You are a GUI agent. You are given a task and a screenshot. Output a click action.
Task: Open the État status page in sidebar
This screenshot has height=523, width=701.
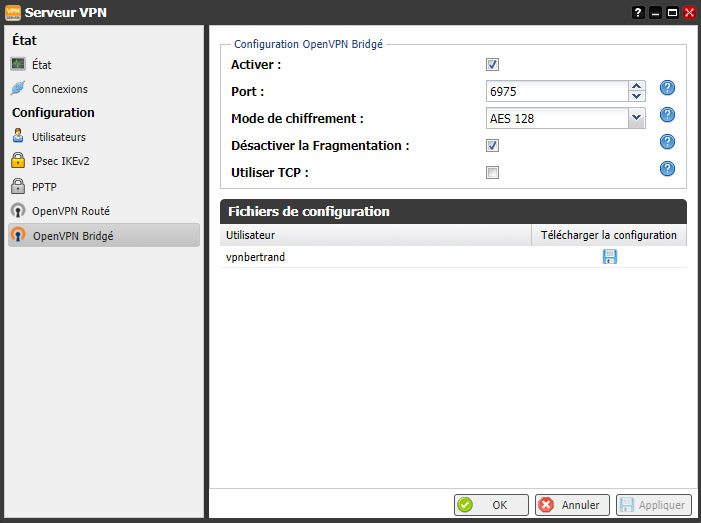(x=41, y=65)
